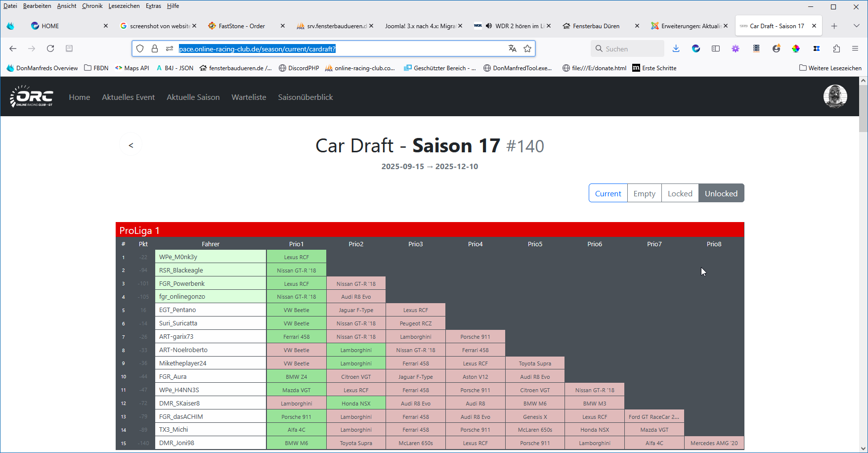Open the user profile avatar
Image resolution: width=868 pixels, height=453 pixels.
(x=835, y=96)
